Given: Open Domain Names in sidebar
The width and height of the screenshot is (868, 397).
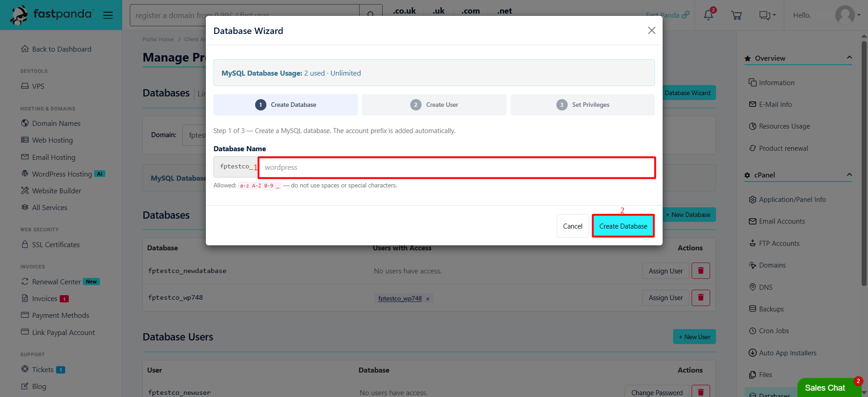Looking at the screenshot, I should coord(51,123).
